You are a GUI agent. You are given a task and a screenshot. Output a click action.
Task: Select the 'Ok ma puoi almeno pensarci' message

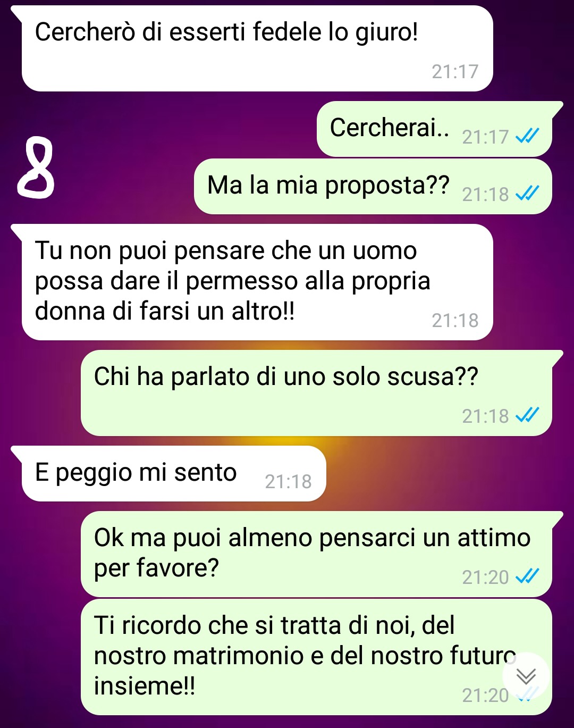coord(317,554)
